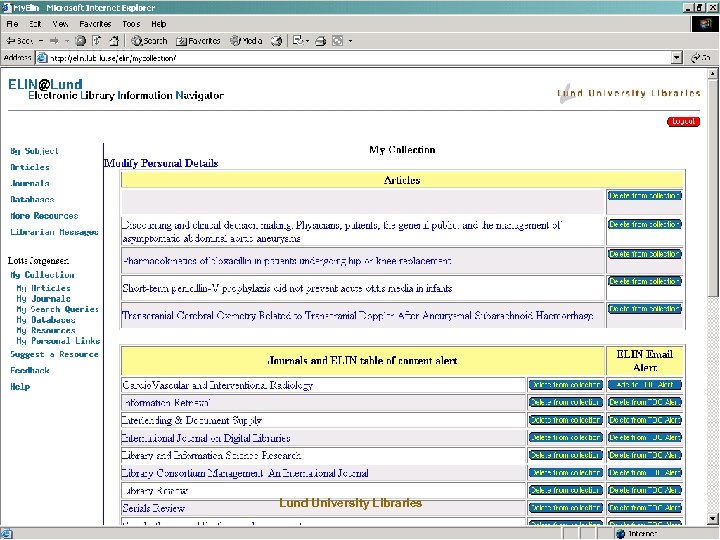
Task: Open the Favorites pane from the toolbar
Action: tap(198, 41)
